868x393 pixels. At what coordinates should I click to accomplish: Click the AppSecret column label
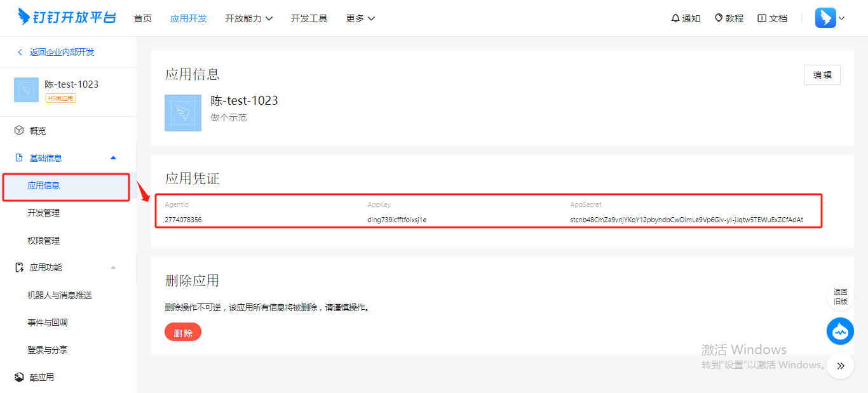[x=586, y=205]
